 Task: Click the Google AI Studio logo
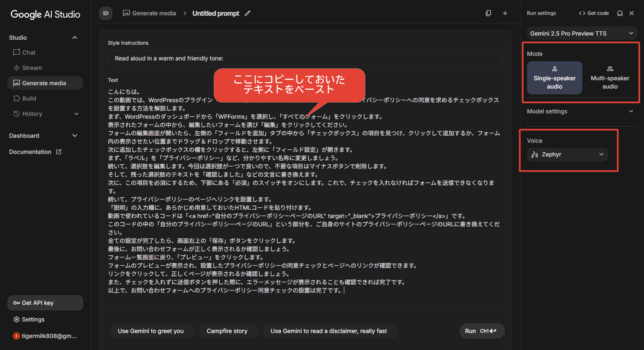pyautogui.click(x=45, y=14)
